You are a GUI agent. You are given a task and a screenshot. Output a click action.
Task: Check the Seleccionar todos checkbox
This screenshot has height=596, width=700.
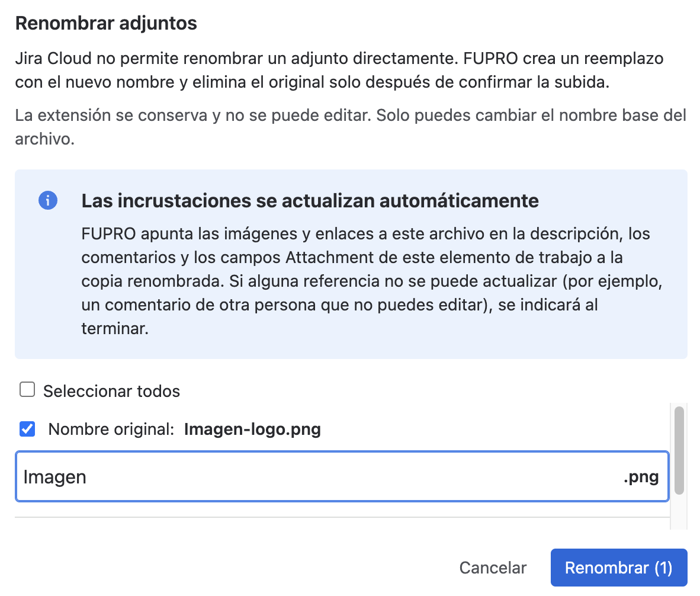[27, 389]
